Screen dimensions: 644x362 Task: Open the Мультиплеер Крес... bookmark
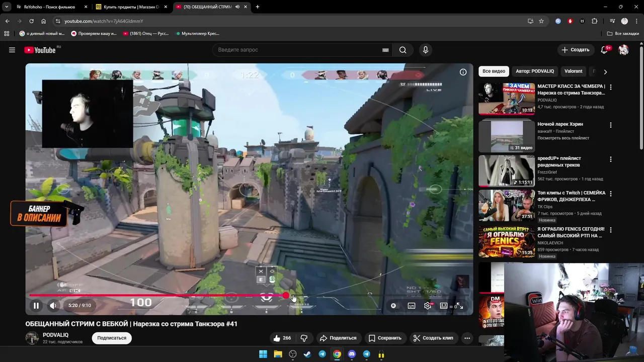(x=198, y=34)
